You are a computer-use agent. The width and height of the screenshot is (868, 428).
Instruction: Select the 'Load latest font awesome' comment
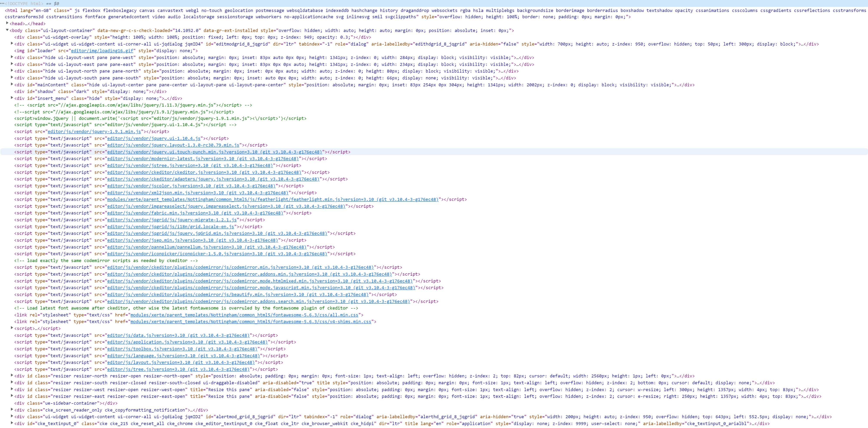(186, 308)
